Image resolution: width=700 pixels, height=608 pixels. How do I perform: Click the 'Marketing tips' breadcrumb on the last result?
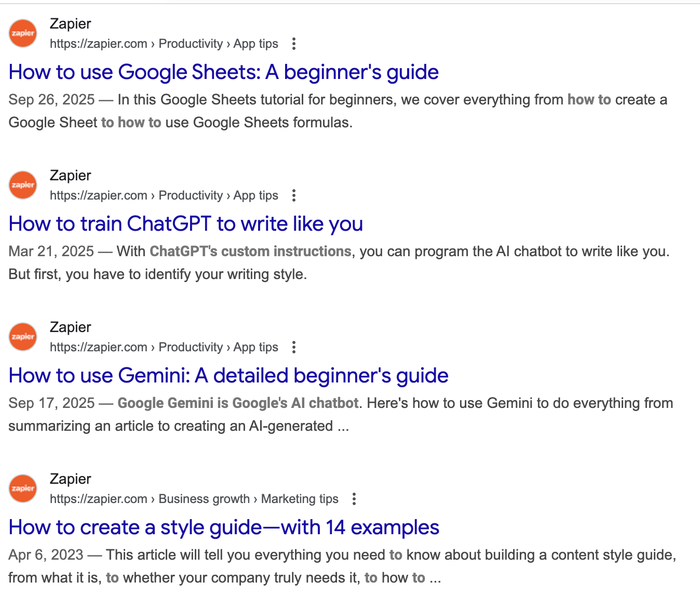pyautogui.click(x=299, y=499)
